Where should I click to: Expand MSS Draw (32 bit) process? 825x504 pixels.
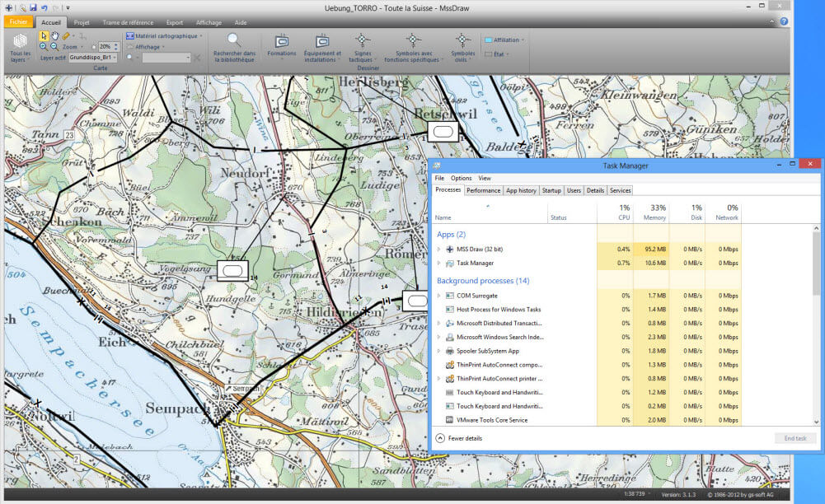[438, 249]
